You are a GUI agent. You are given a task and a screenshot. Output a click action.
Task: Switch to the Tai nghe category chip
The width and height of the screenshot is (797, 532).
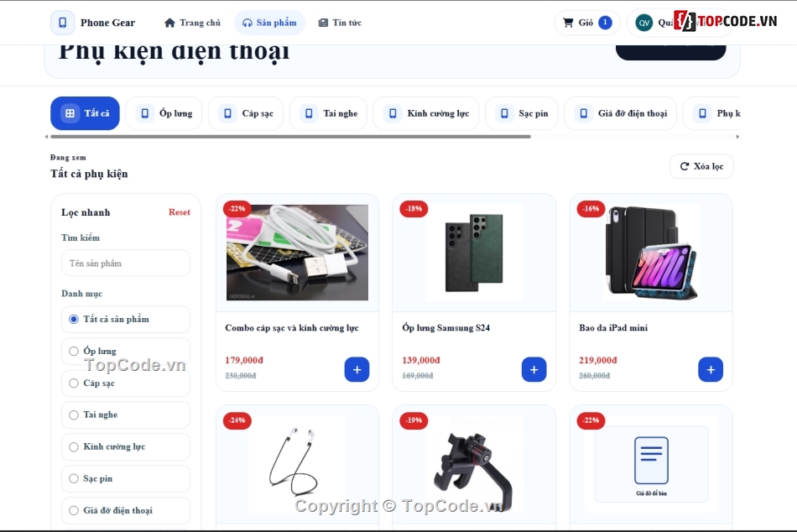point(328,113)
